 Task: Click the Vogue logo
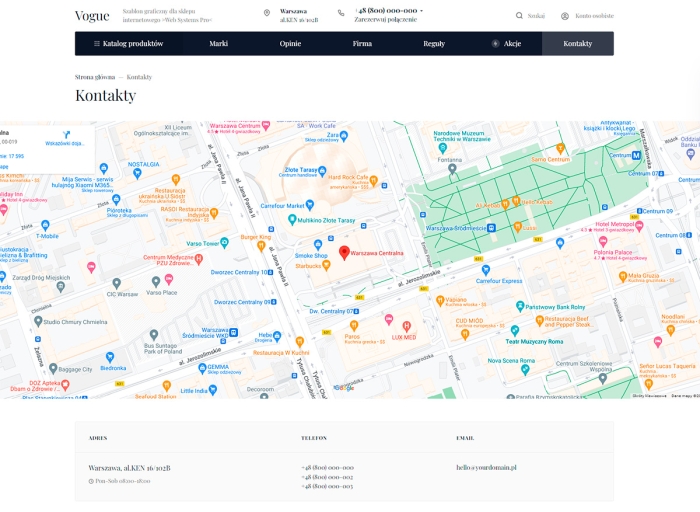click(x=92, y=16)
